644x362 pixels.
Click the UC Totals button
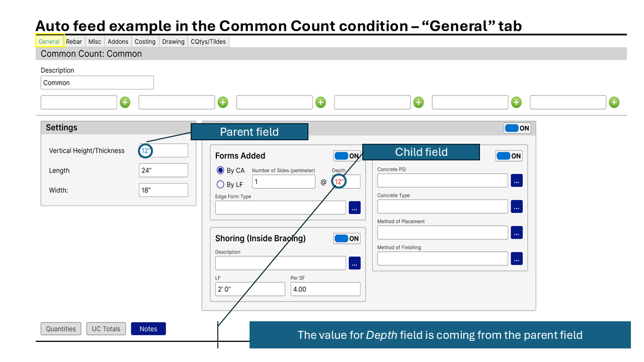click(106, 329)
